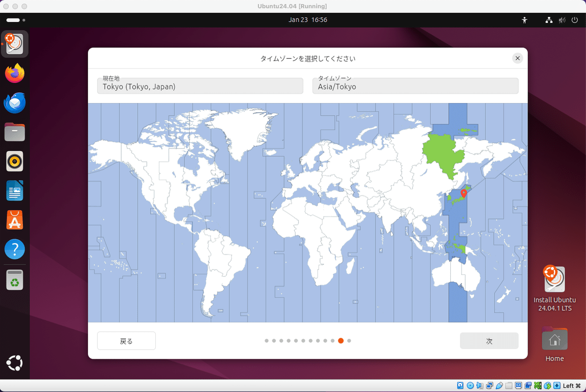The width and height of the screenshot is (586, 392).
Task: Open the Trash in the dock
Action: click(x=15, y=279)
